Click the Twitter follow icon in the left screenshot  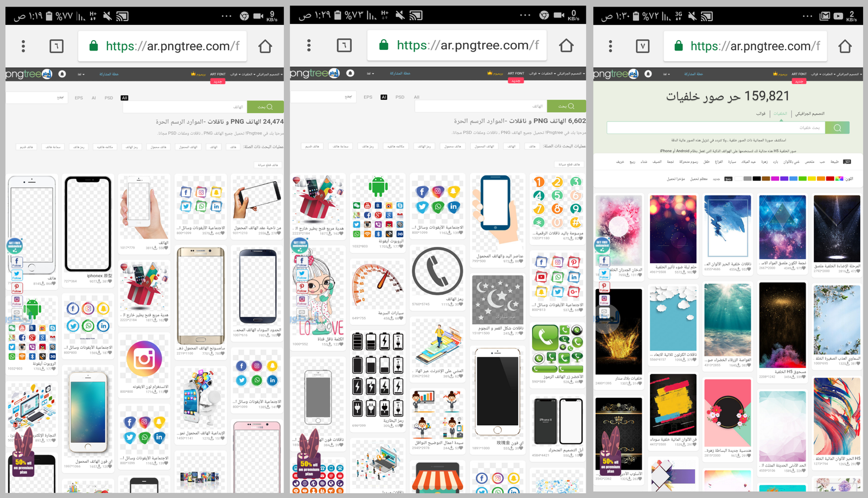tap(17, 274)
